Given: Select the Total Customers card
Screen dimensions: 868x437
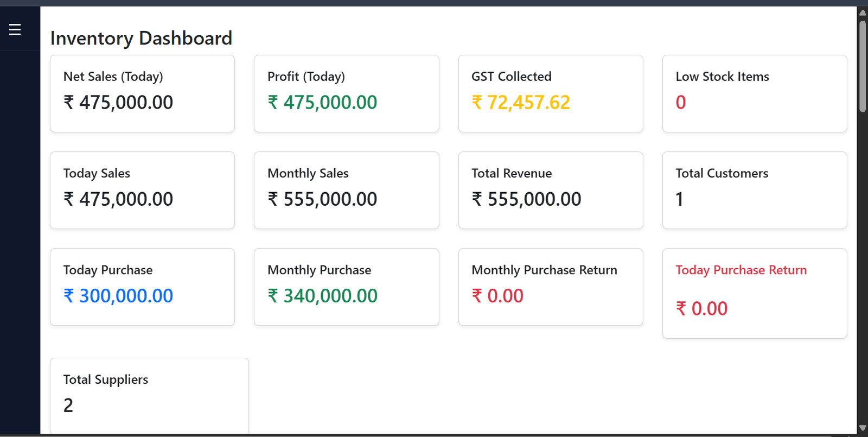Looking at the screenshot, I should (x=755, y=191).
